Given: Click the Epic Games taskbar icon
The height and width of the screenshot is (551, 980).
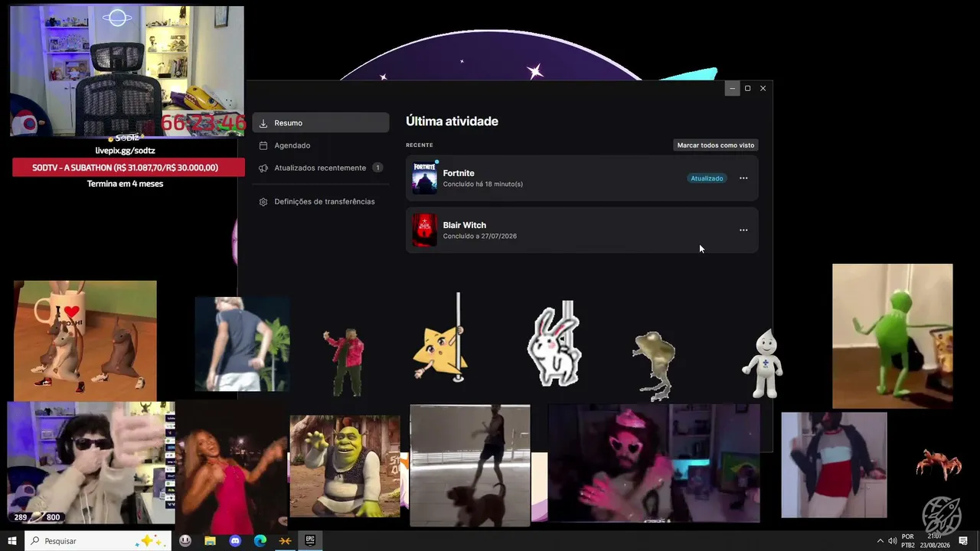Looking at the screenshot, I should [x=310, y=541].
